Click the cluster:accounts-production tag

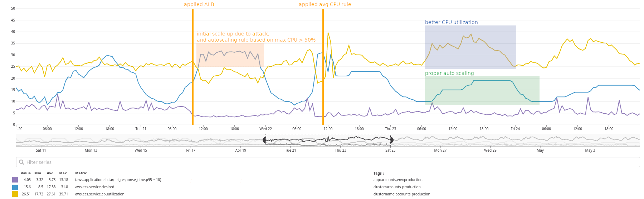[397, 187]
